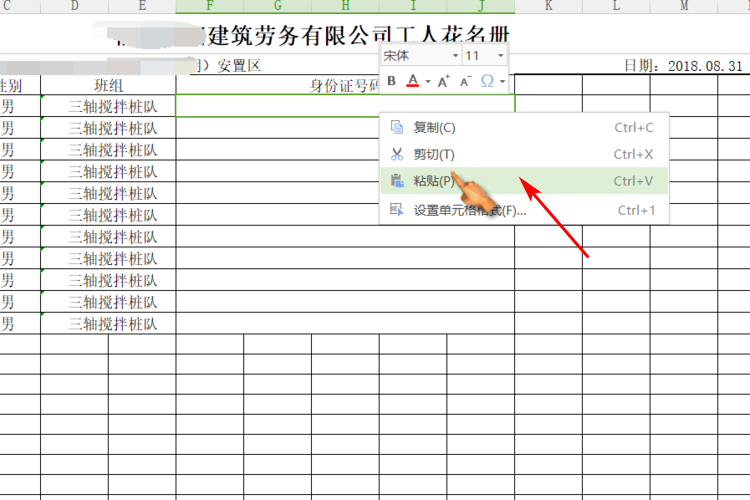This screenshot has width=750, height=500.
Task: Click the 班组 header cell
Action: coord(108,85)
